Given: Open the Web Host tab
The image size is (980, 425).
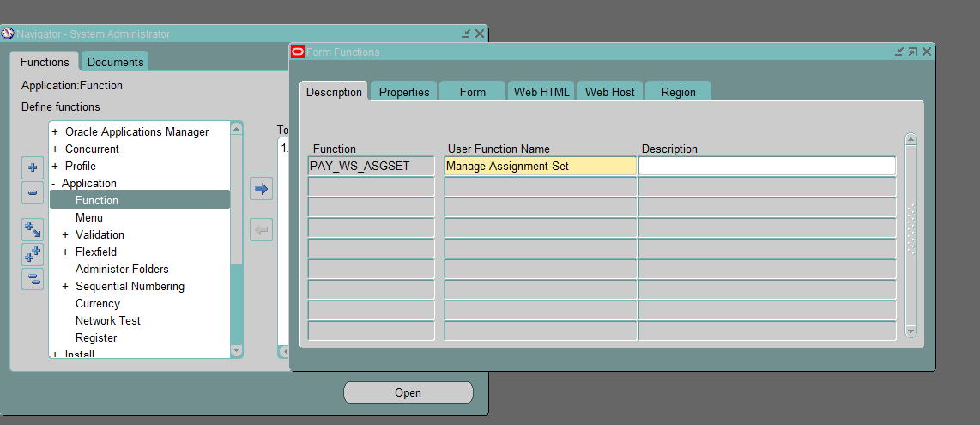Looking at the screenshot, I should tap(610, 92).
